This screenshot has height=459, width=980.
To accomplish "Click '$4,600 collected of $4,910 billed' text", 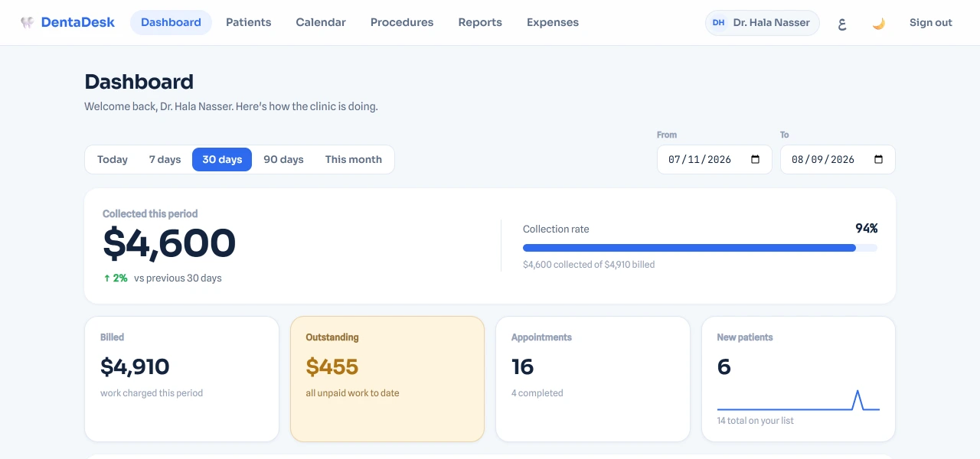I will tap(589, 265).
